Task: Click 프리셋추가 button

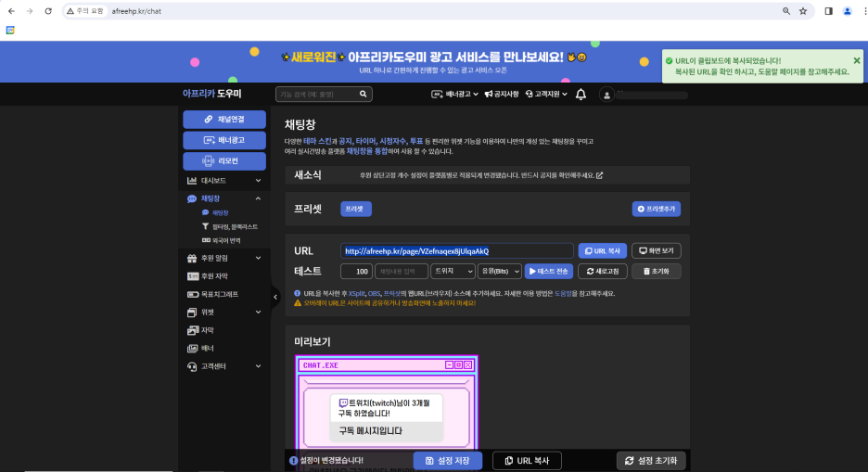Action: pyautogui.click(x=656, y=210)
